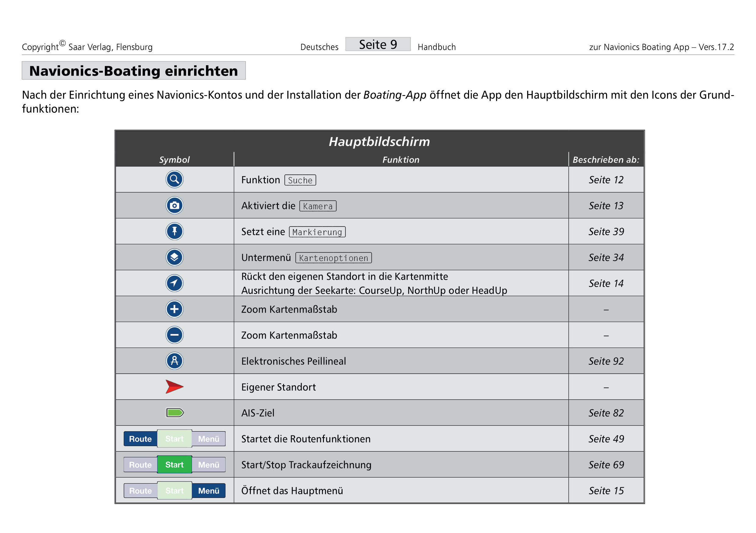
Task: Click the Hauptbildschirm table title
Action: coord(379,142)
